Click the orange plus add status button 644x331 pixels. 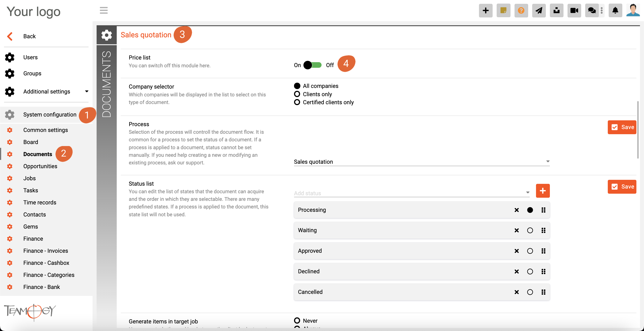point(543,191)
